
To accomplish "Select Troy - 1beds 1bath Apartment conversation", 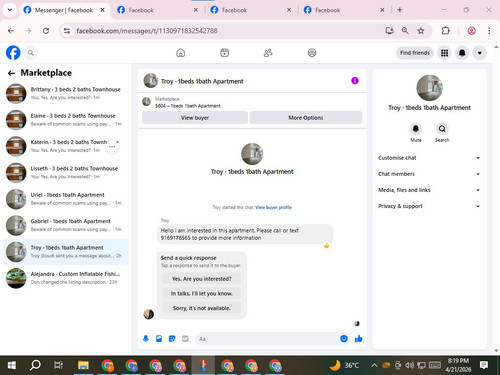I will point(66,252).
